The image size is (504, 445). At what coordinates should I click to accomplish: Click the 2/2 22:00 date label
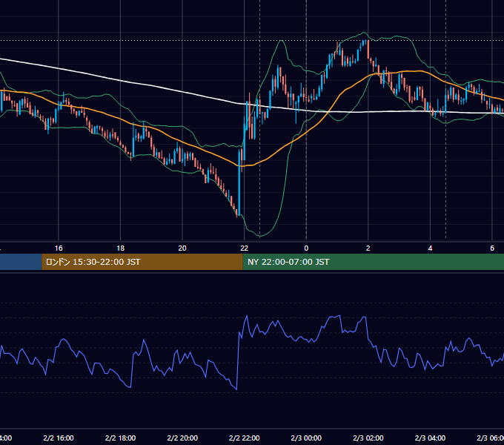(245, 438)
